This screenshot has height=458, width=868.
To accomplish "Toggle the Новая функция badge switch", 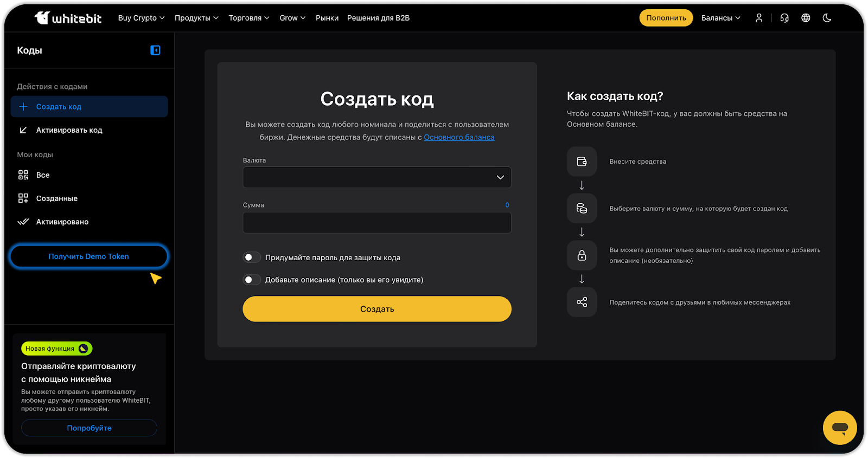I will (84, 349).
